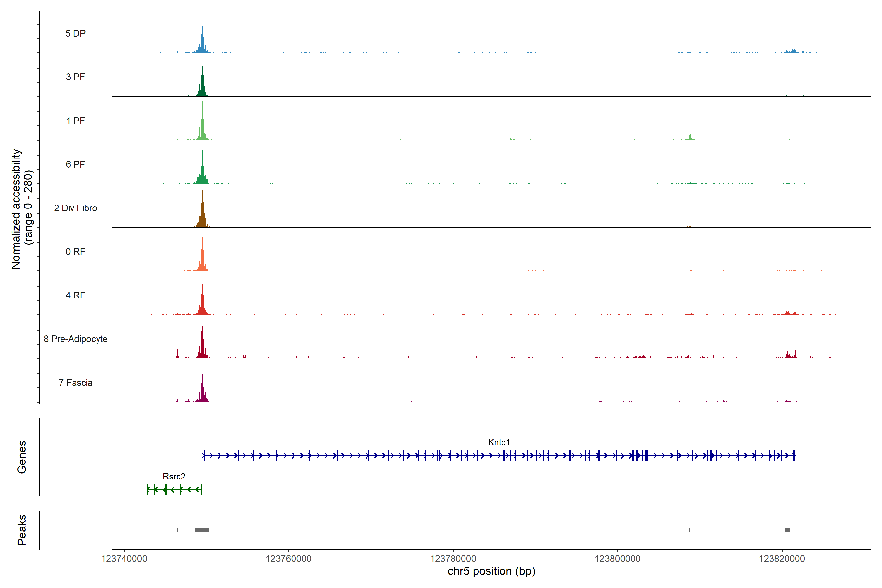The width and height of the screenshot is (882, 588).
Task: Click the 123760000 axis tick label
Action: click(288, 559)
